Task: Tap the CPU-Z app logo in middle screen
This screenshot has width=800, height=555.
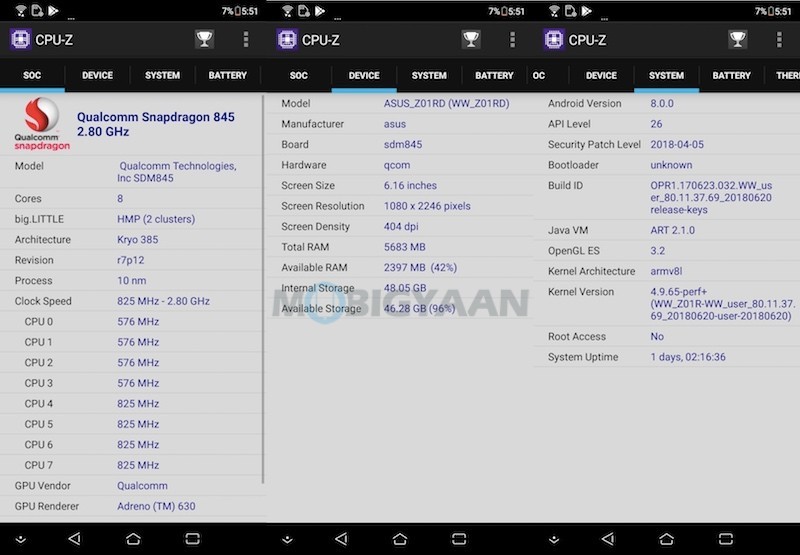Action: [287, 39]
